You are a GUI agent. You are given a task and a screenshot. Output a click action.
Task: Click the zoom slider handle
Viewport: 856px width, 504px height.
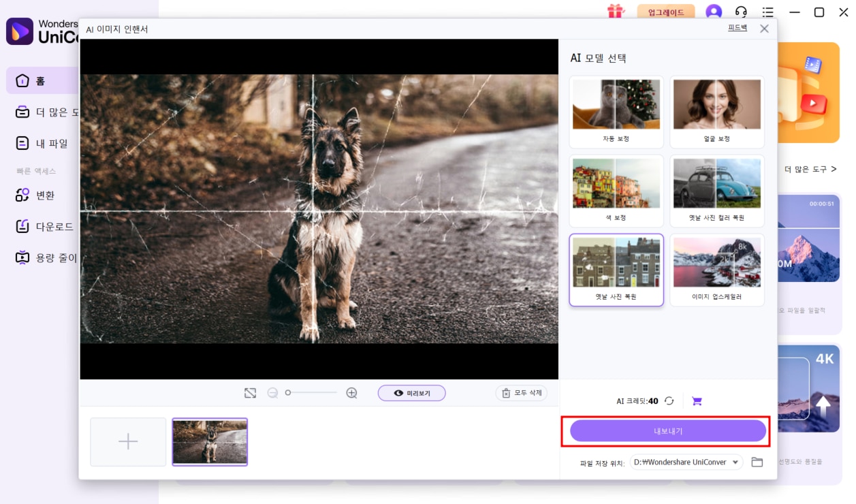pos(288,393)
